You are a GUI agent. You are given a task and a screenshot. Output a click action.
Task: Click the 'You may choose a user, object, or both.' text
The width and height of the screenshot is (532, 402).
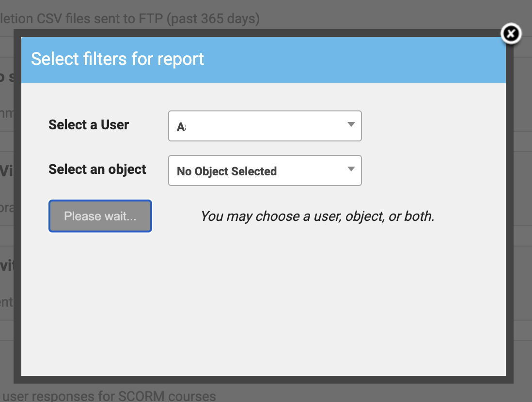pyautogui.click(x=317, y=216)
